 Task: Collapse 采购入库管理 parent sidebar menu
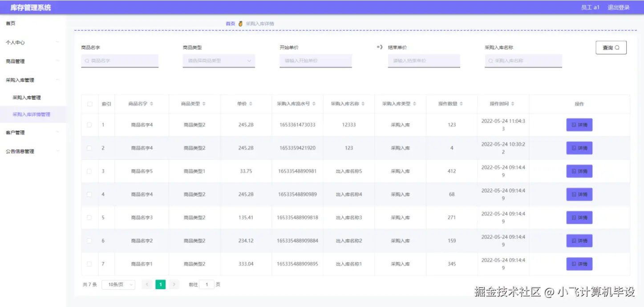tap(33, 80)
